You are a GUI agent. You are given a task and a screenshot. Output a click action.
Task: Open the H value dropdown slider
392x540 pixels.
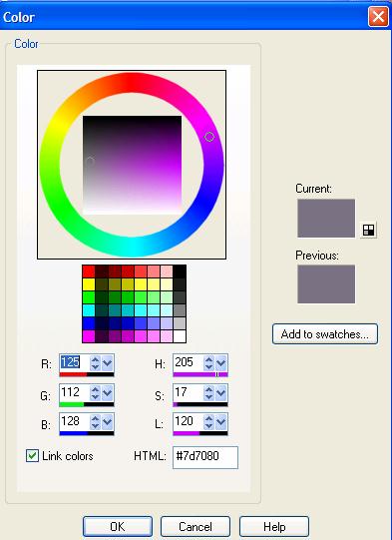tap(220, 363)
